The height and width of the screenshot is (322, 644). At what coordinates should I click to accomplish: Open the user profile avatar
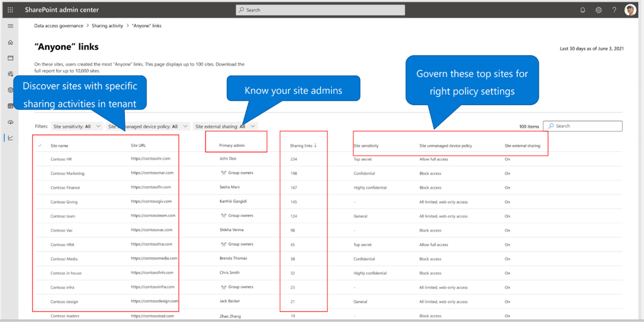click(x=630, y=10)
